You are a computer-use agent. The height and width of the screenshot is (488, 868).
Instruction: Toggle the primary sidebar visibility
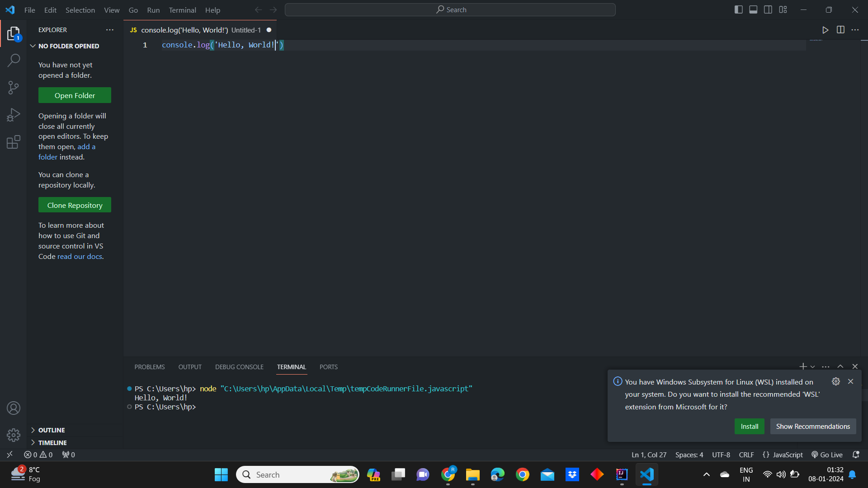738,9
